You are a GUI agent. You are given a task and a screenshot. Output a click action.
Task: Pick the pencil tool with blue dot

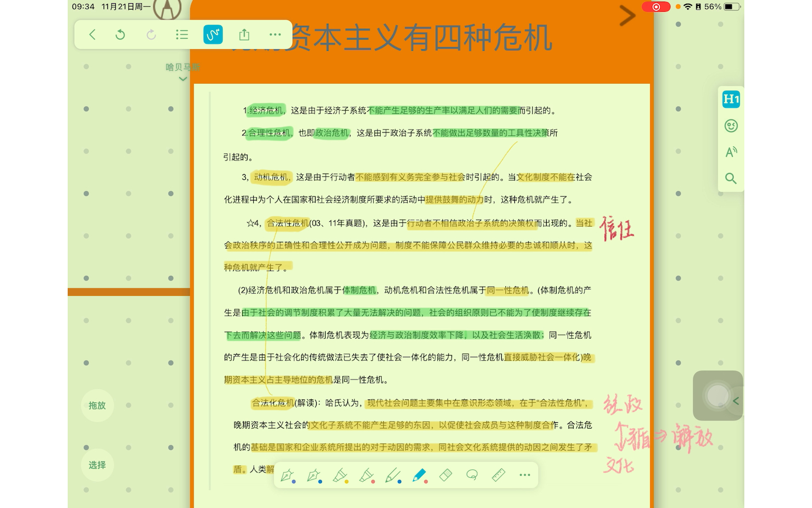[x=393, y=475]
